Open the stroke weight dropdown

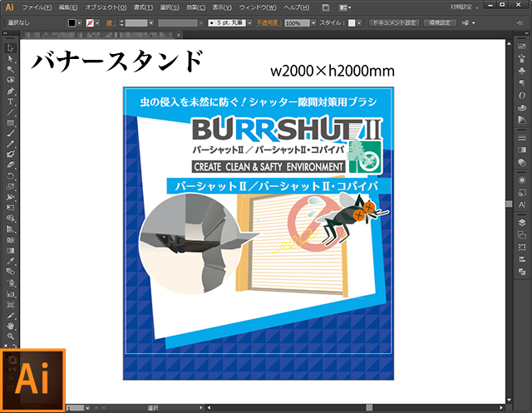pos(151,23)
